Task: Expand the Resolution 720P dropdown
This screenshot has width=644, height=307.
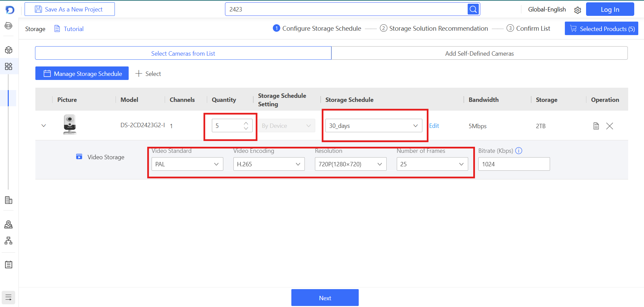Action: pos(350,164)
